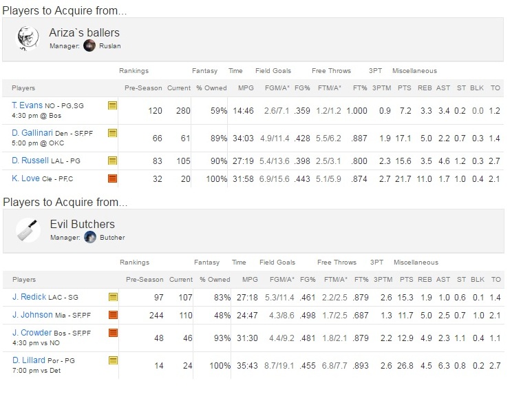Open the J. Johnson player link

32,315
